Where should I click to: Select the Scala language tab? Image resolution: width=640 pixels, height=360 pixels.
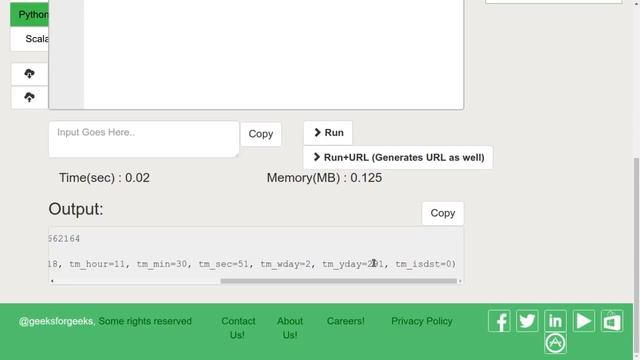tap(29, 39)
